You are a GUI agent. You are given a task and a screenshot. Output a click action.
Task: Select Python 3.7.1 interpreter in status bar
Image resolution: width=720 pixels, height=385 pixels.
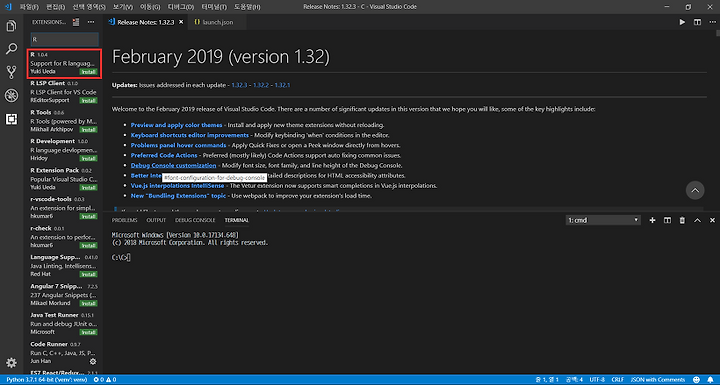(x=46, y=380)
